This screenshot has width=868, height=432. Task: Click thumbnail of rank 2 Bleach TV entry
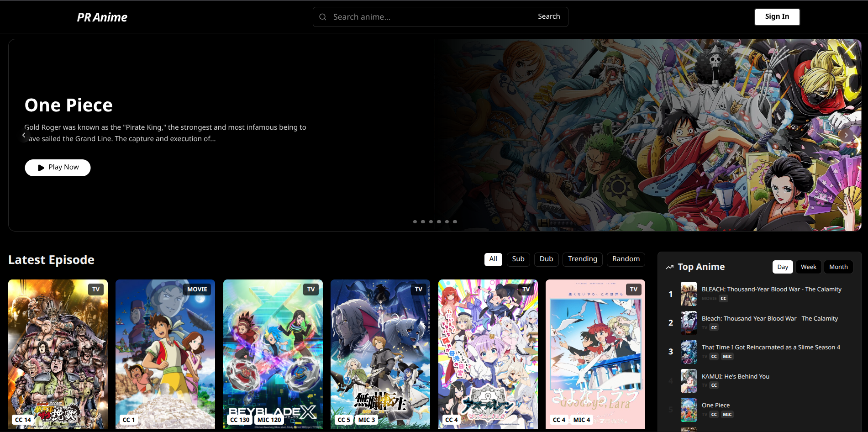tap(689, 323)
